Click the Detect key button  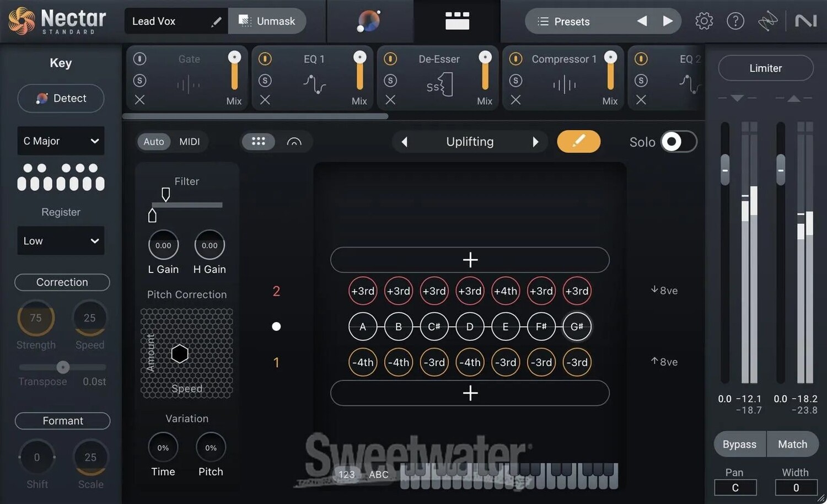[61, 98]
